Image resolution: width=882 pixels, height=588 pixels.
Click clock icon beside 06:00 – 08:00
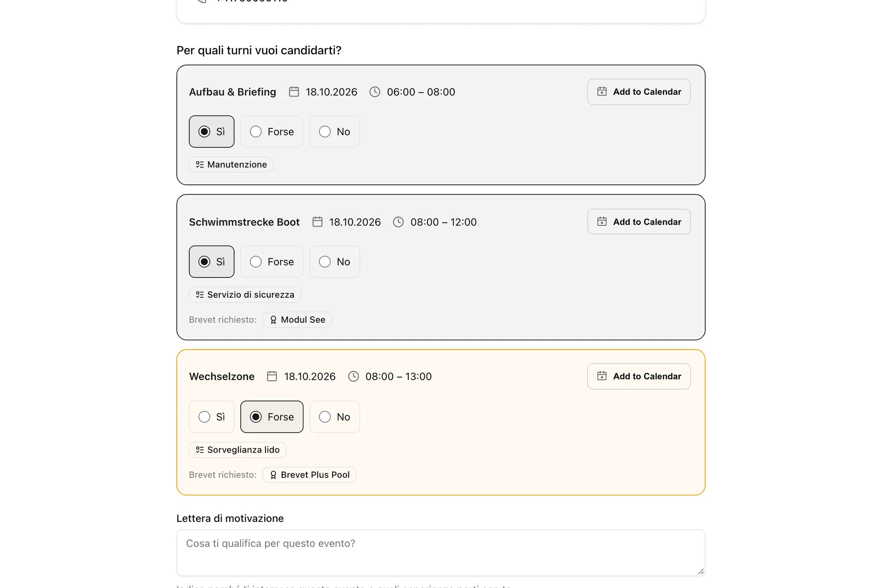[x=375, y=92]
